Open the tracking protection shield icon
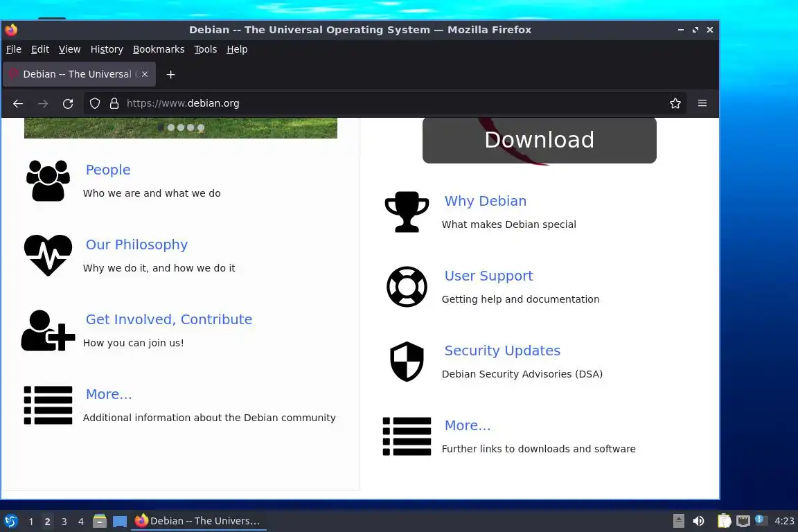 point(95,103)
